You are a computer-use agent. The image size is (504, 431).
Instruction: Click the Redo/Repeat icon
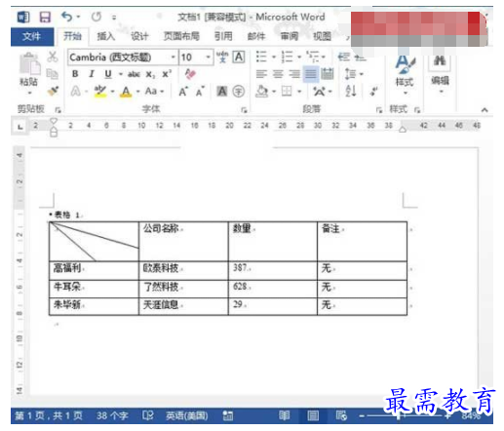(97, 17)
